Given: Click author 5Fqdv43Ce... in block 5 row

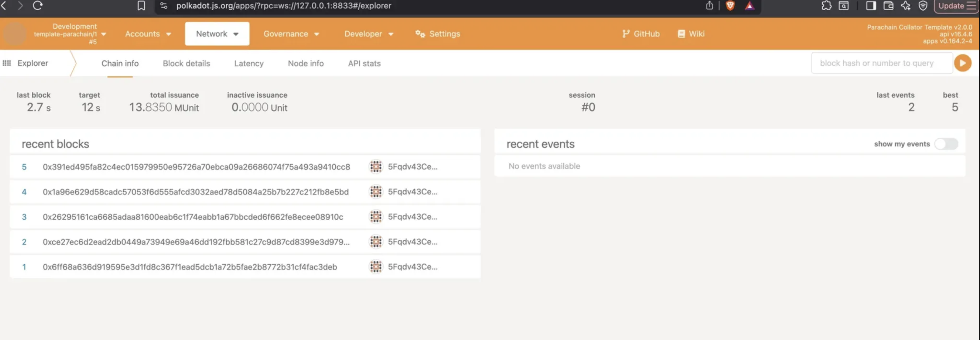Looking at the screenshot, I should [x=413, y=166].
